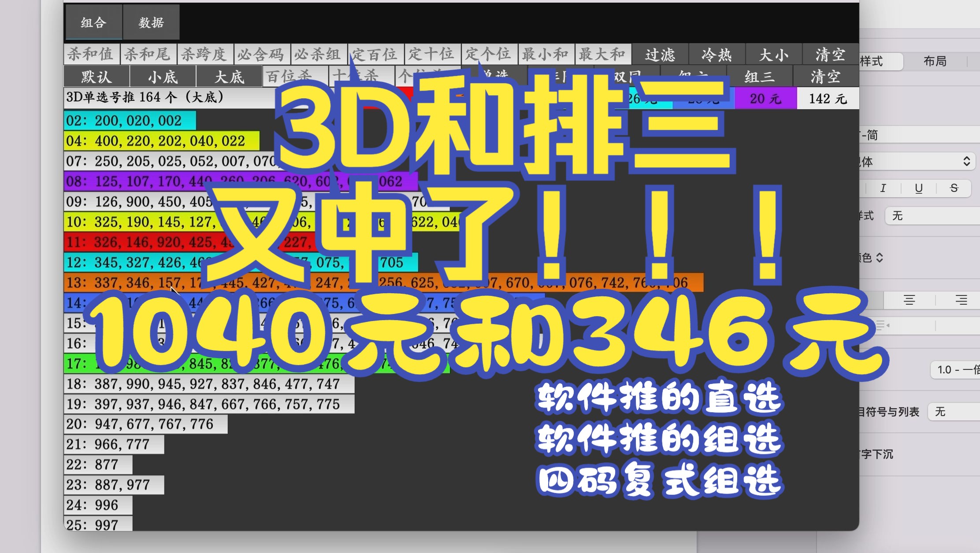The height and width of the screenshot is (553, 980).
Task: Select the cyan 02 sum row
Action: coord(130,121)
